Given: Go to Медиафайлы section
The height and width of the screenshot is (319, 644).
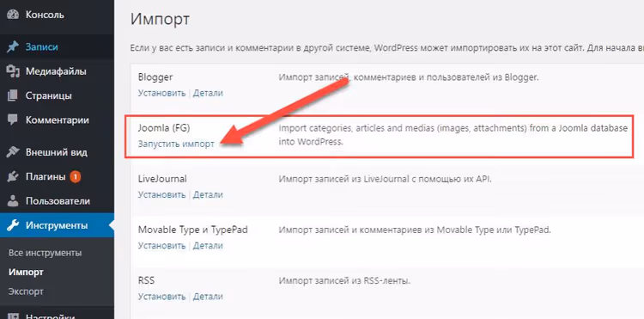Looking at the screenshot, I should 57,71.
